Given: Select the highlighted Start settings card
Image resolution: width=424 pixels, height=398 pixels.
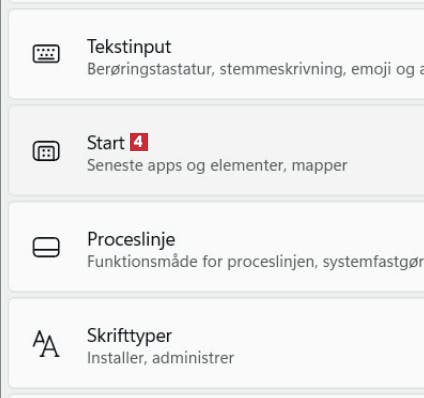Looking at the screenshot, I should [216, 150].
